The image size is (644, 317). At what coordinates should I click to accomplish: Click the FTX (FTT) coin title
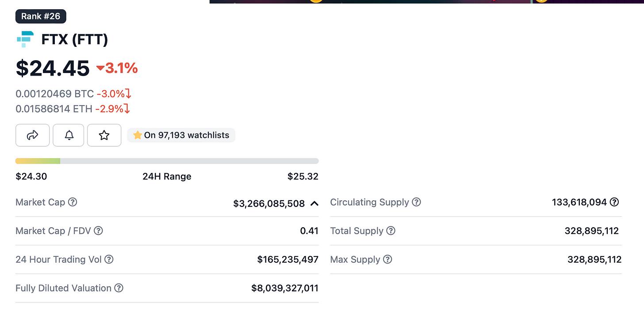[74, 39]
